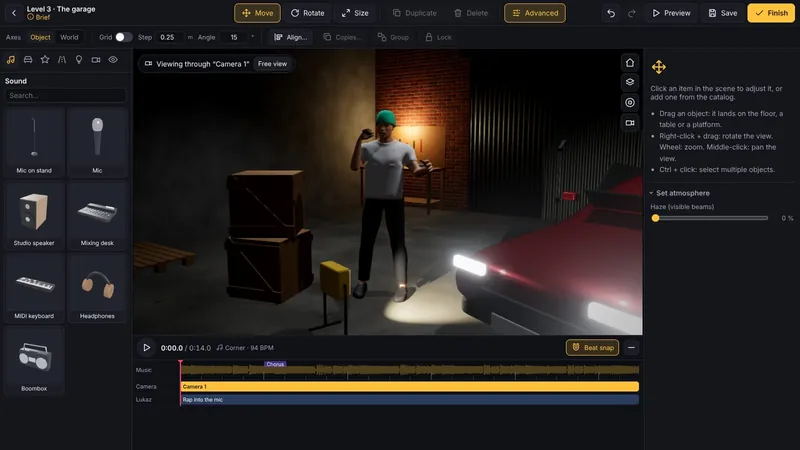Toggle Beat snap

pyautogui.click(x=592, y=347)
